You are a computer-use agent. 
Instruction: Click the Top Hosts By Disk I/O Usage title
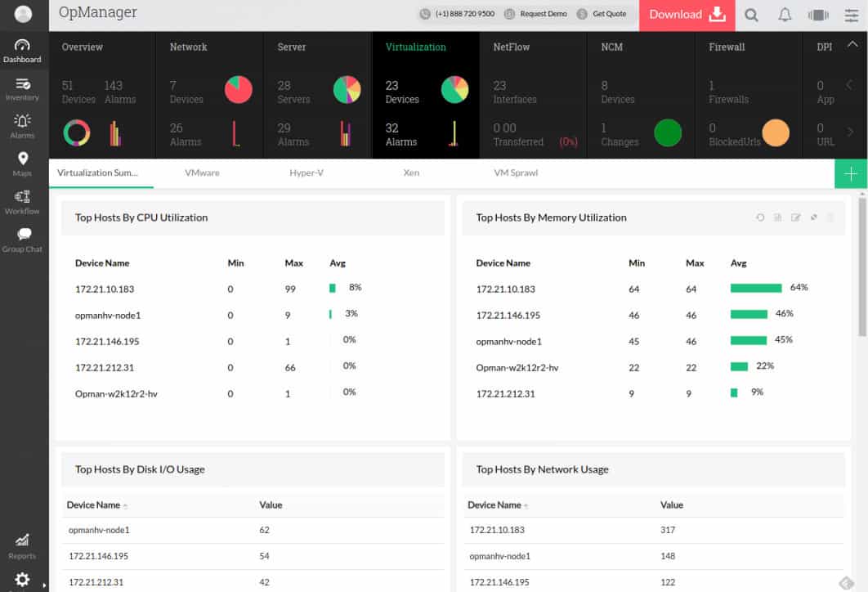coord(140,469)
